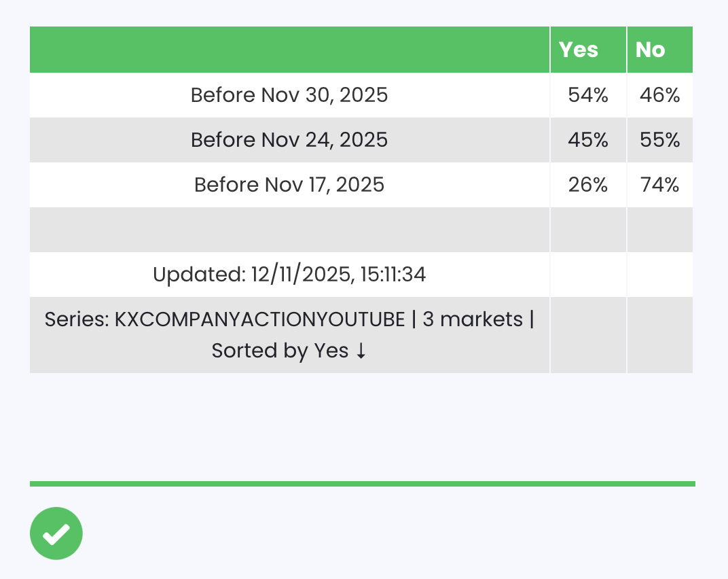Click the Updated timestamp text
This screenshot has width=728, height=579.
coord(289,275)
